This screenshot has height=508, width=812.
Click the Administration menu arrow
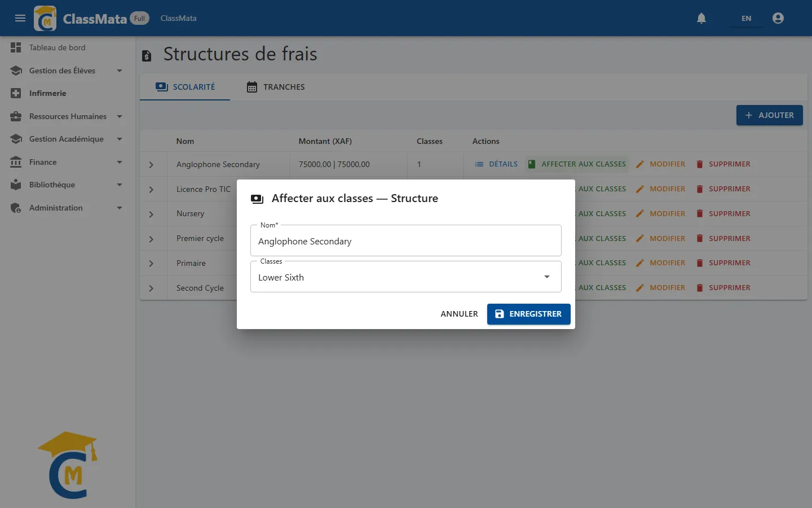(120, 208)
